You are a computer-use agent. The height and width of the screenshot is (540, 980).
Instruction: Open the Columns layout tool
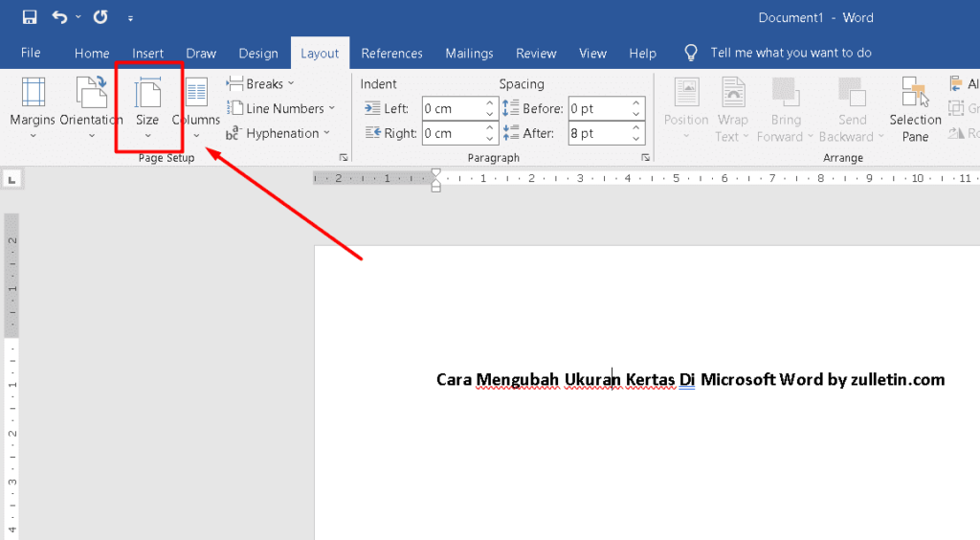pyautogui.click(x=196, y=105)
